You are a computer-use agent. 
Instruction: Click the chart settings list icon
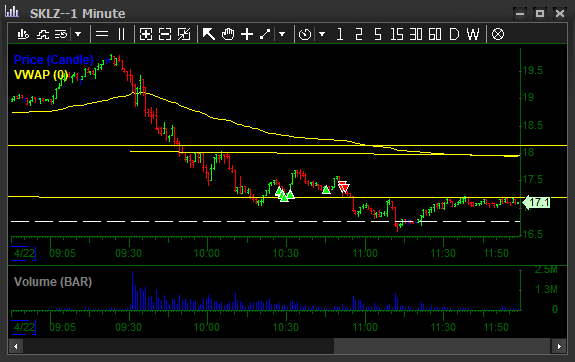click(61, 34)
